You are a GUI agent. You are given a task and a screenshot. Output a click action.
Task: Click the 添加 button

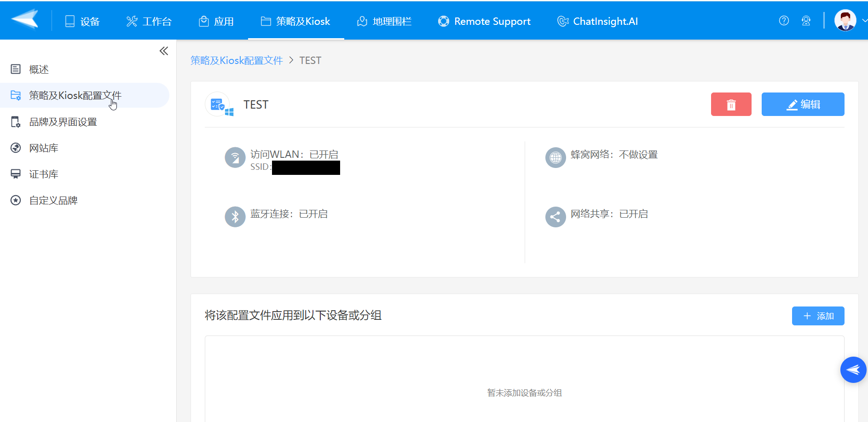click(818, 316)
